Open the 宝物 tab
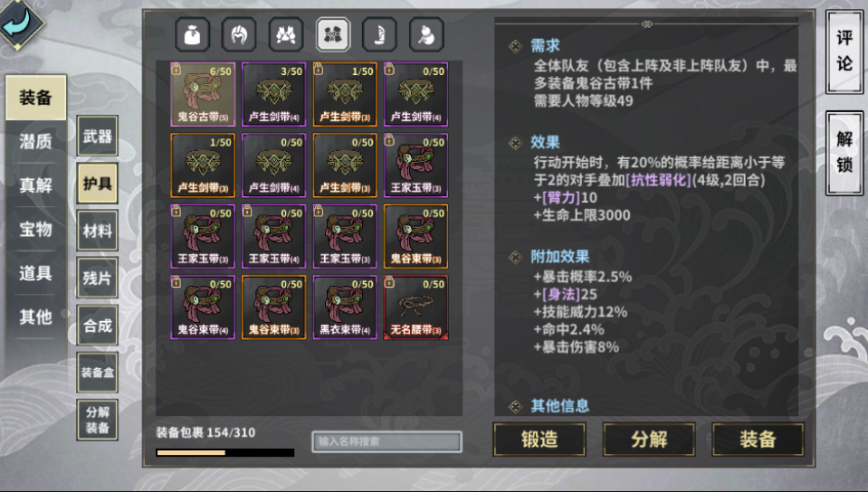 click(x=36, y=229)
